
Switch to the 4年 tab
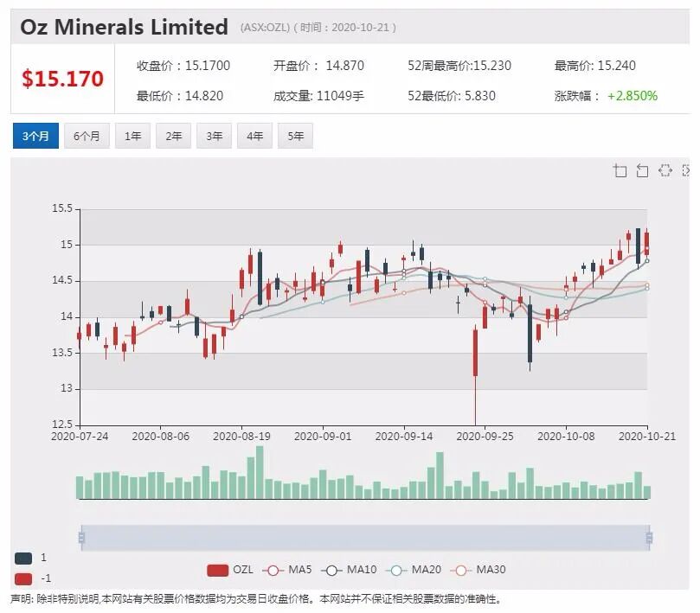pyautogui.click(x=255, y=136)
